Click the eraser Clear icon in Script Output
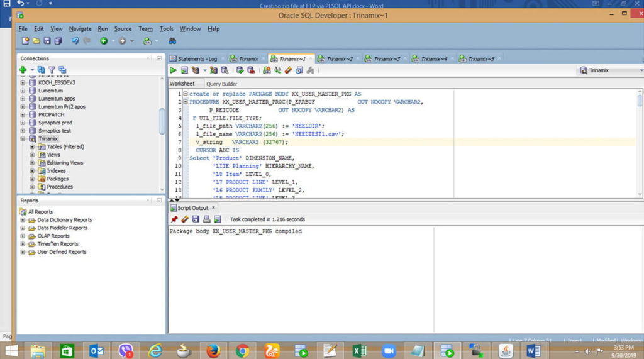Screen dimensions: 644x359 [x=185, y=219]
